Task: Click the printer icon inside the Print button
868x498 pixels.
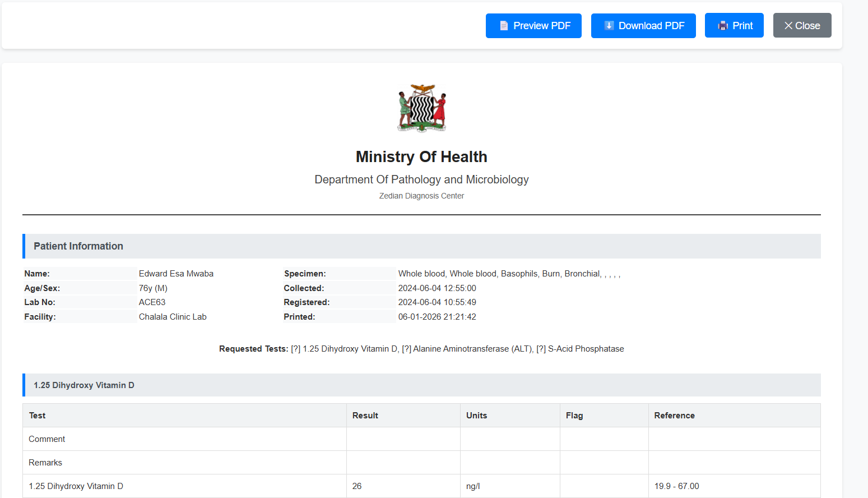Action: (x=722, y=25)
